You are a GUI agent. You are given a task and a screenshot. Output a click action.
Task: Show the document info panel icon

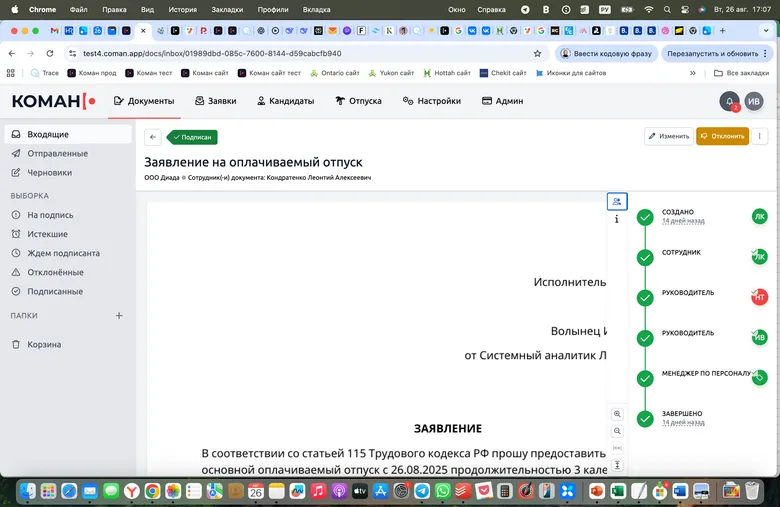click(617, 219)
